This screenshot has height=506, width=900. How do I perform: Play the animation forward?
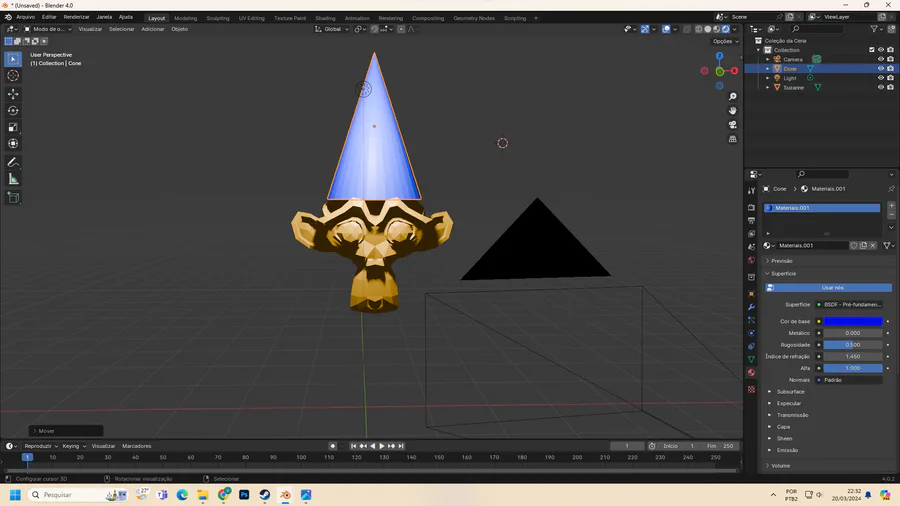click(x=382, y=446)
